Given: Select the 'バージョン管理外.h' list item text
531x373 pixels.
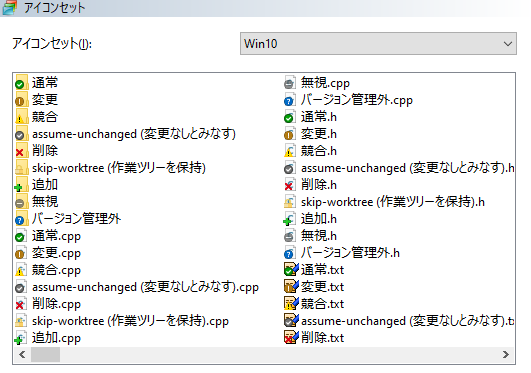Looking at the screenshot, I should tap(350, 253).
